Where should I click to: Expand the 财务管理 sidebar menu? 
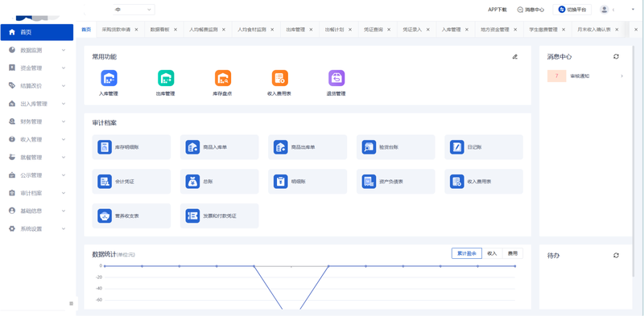pyautogui.click(x=37, y=121)
